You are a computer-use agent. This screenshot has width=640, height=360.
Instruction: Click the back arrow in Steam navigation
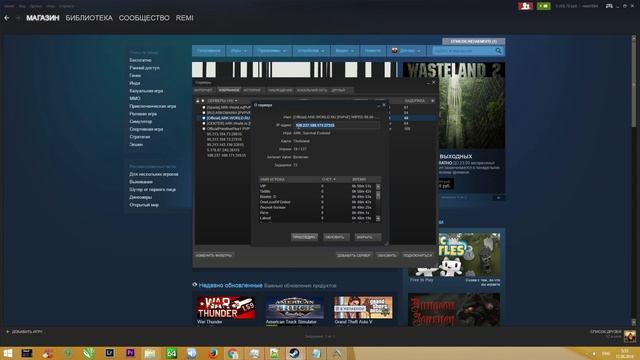[7, 18]
